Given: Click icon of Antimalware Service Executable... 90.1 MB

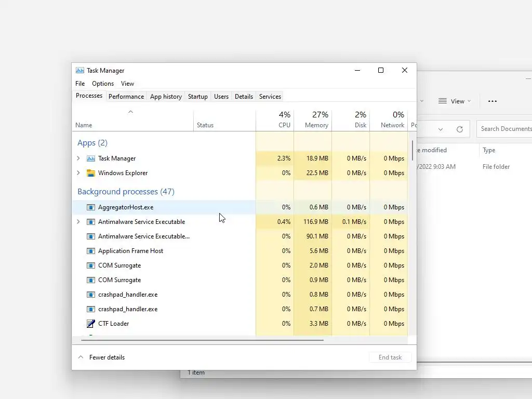Looking at the screenshot, I should (90, 236).
